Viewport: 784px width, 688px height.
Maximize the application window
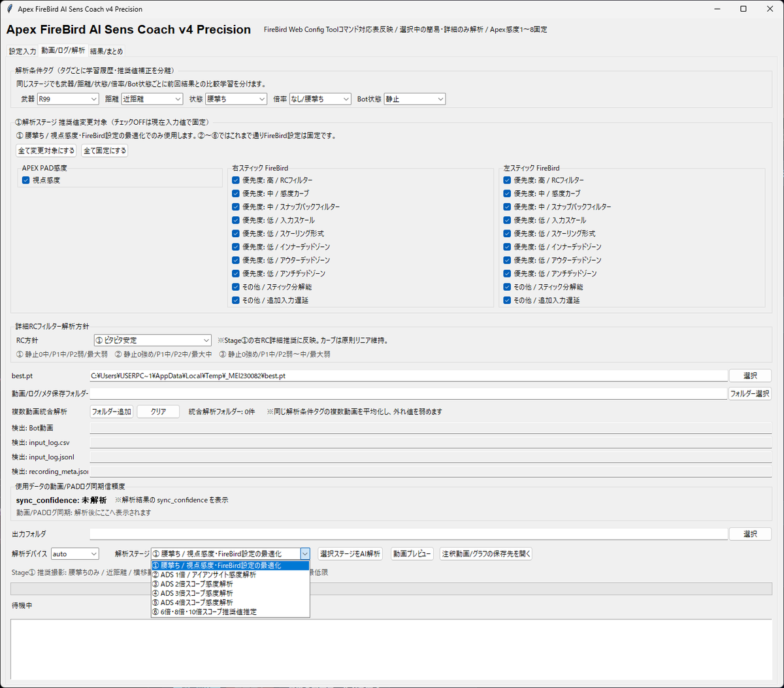[x=743, y=9]
